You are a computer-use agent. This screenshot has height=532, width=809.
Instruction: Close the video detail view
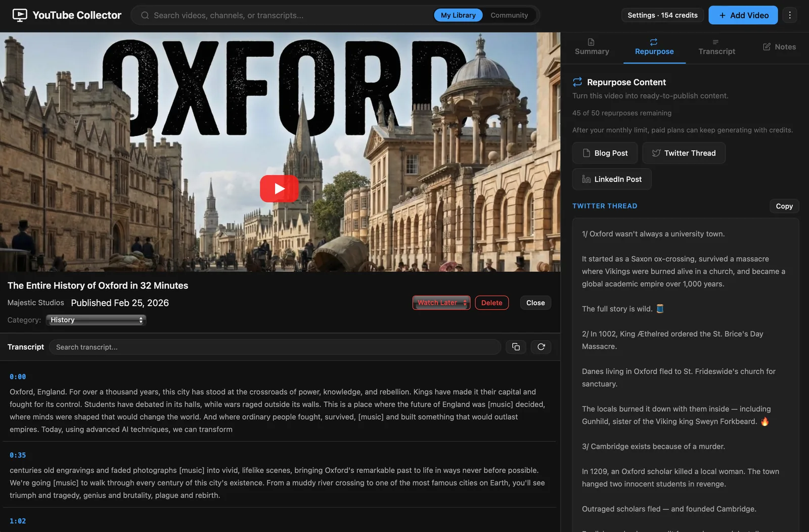535,303
